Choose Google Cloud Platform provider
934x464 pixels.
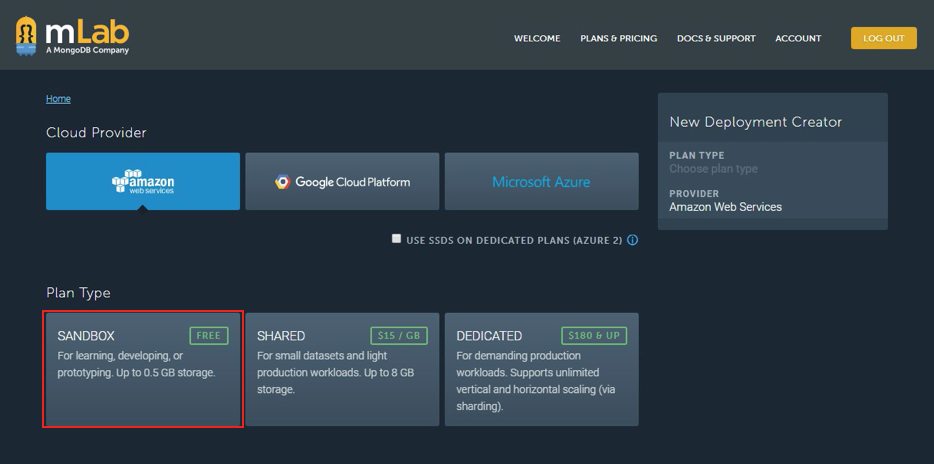point(342,181)
